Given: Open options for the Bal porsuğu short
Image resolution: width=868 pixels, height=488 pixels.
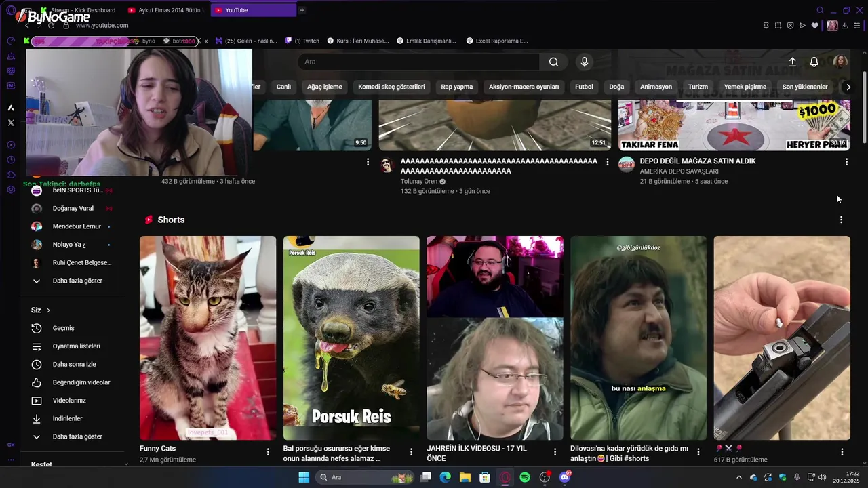Looking at the screenshot, I should (411, 451).
